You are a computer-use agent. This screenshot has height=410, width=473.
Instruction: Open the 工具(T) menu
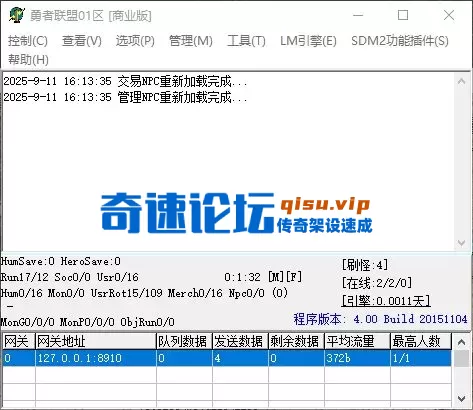tap(246, 41)
